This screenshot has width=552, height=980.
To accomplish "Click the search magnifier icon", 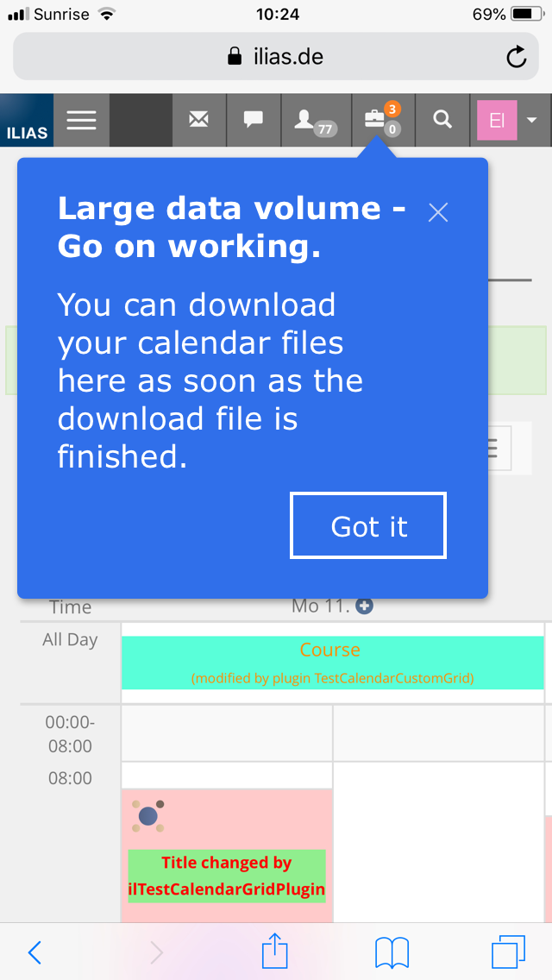I will (x=442, y=120).
